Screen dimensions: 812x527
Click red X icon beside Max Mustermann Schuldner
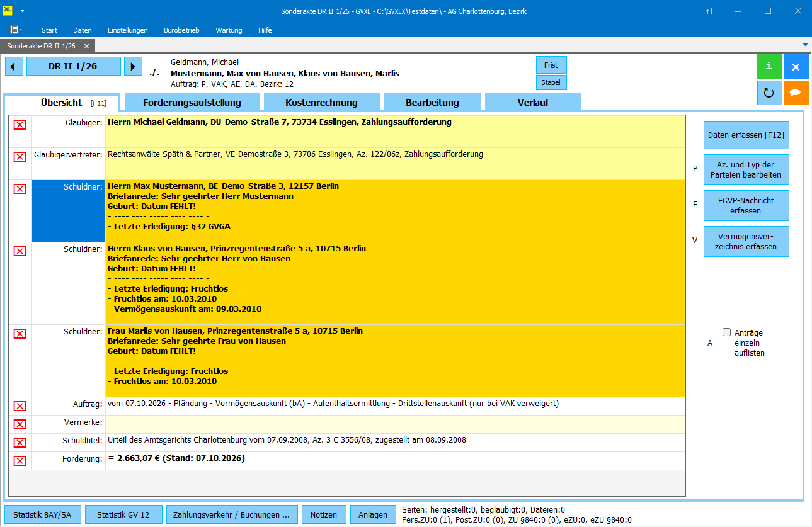[x=20, y=189]
